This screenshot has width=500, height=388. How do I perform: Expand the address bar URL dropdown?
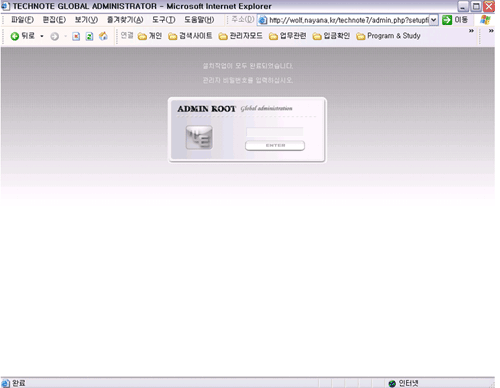coord(433,20)
